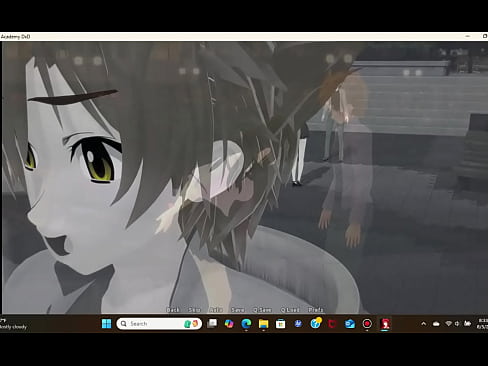Open the red McAfee taskbar icon

click(x=332, y=324)
